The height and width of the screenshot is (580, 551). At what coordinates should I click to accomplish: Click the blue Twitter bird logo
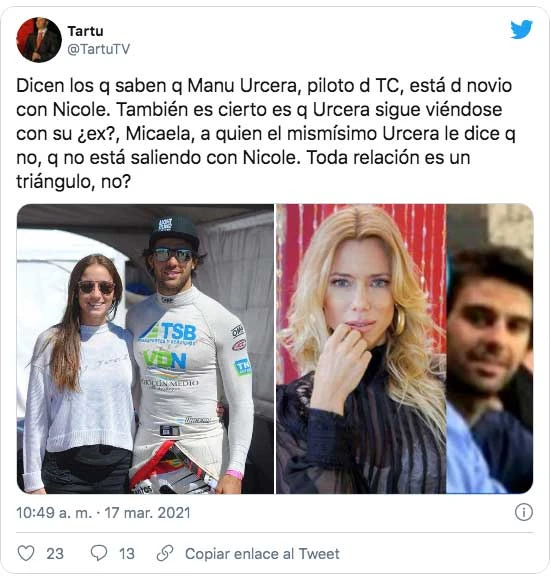pos(521,30)
